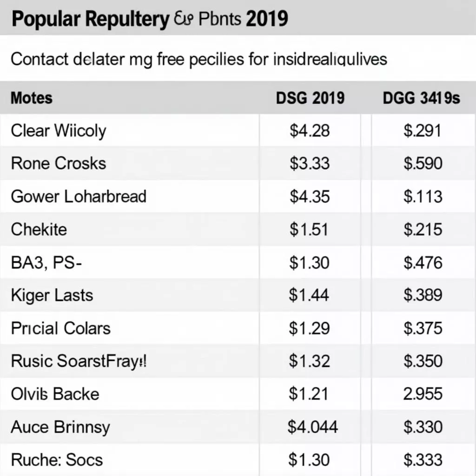The height and width of the screenshot is (476, 476).
Task: Click the 'Ruche: Socs' row name
Action: [x=57, y=460]
